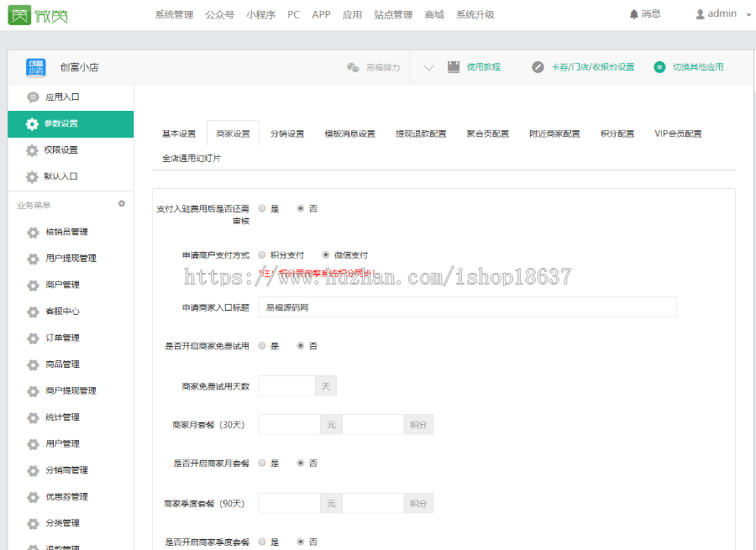Viewport: 756px width, 550px height.
Task: Click the 申请商家入口标题 input field
Action: [x=467, y=307]
